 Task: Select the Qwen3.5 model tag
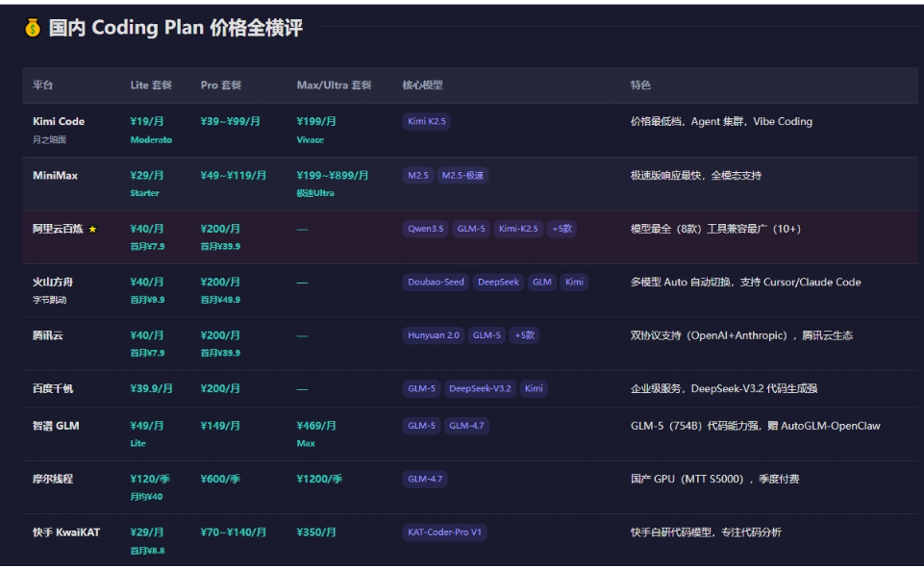(x=426, y=229)
